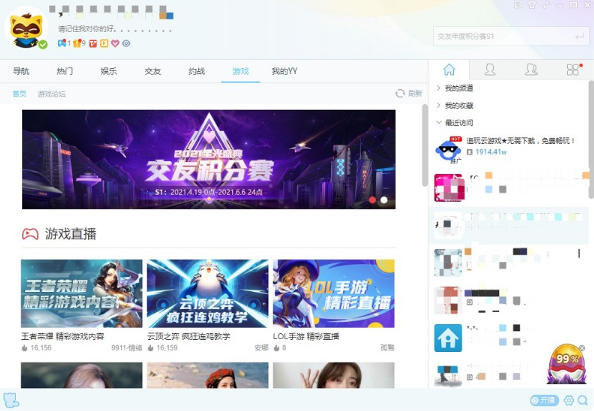The height and width of the screenshot is (411, 594).
Task: Select the white banner carousel dot
Action: tap(384, 200)
